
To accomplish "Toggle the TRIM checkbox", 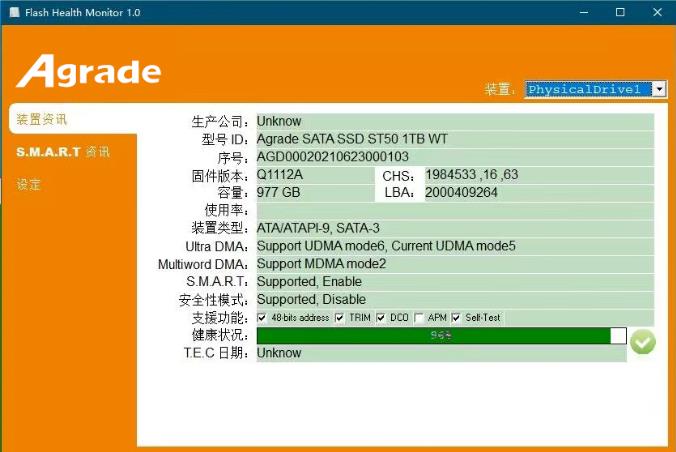I will pos(340,318).
